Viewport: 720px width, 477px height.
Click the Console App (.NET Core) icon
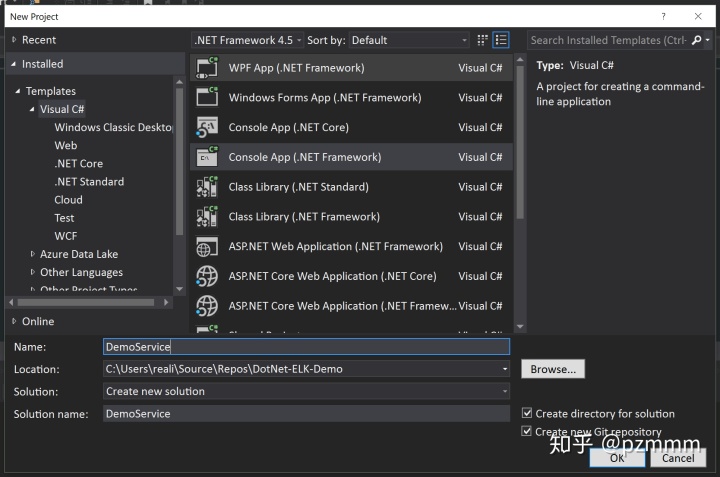207,127
